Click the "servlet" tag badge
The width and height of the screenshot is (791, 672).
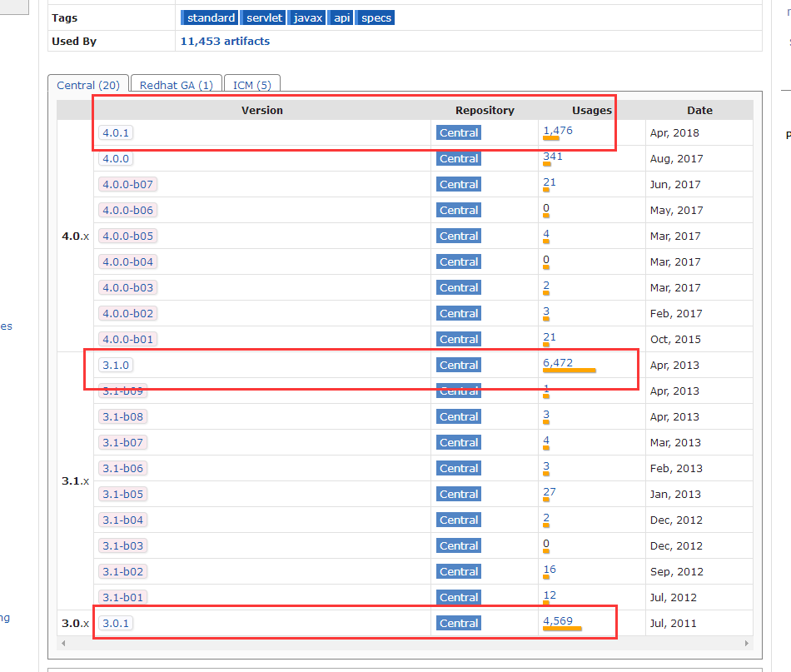(x=263, y=17)
